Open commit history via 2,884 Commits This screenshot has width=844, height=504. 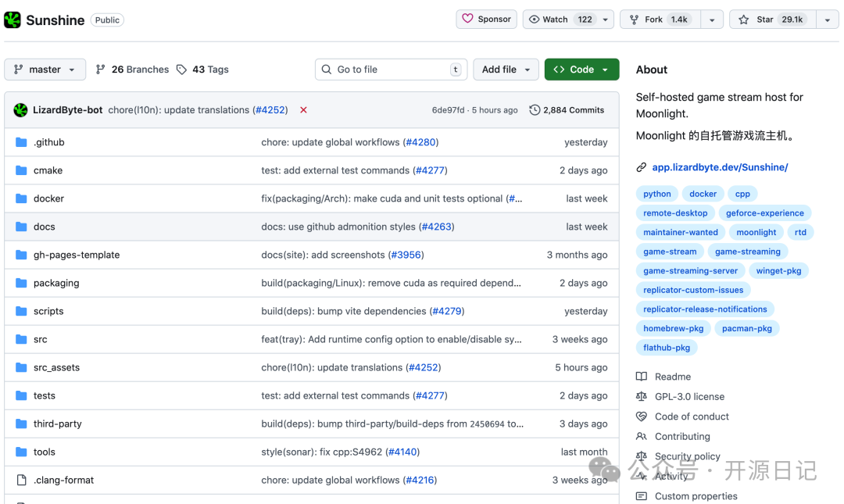tap(567, 110)
